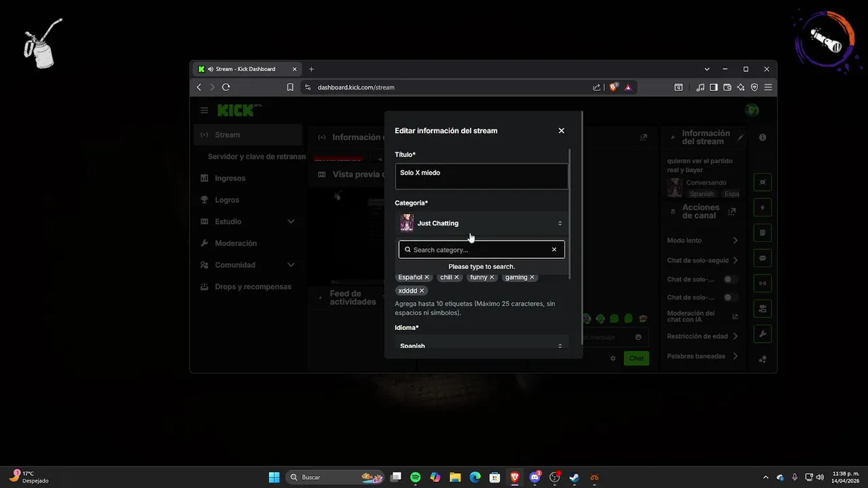Remove the chill tag

click(x=456, y=277)
